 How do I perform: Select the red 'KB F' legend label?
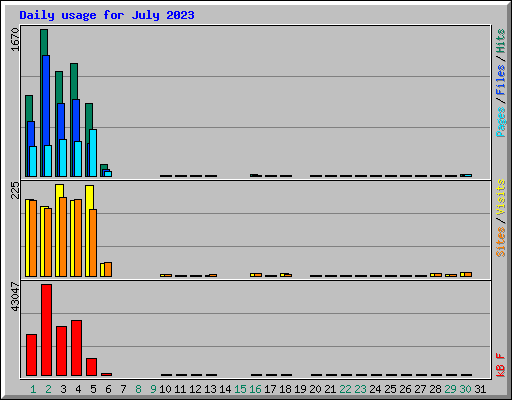(x=501, y=365)
